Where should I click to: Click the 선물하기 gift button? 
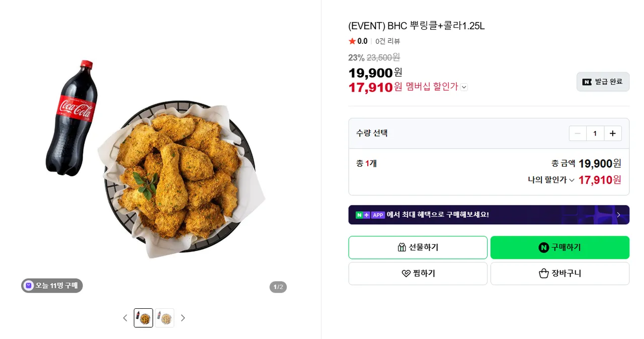[418, 247]
